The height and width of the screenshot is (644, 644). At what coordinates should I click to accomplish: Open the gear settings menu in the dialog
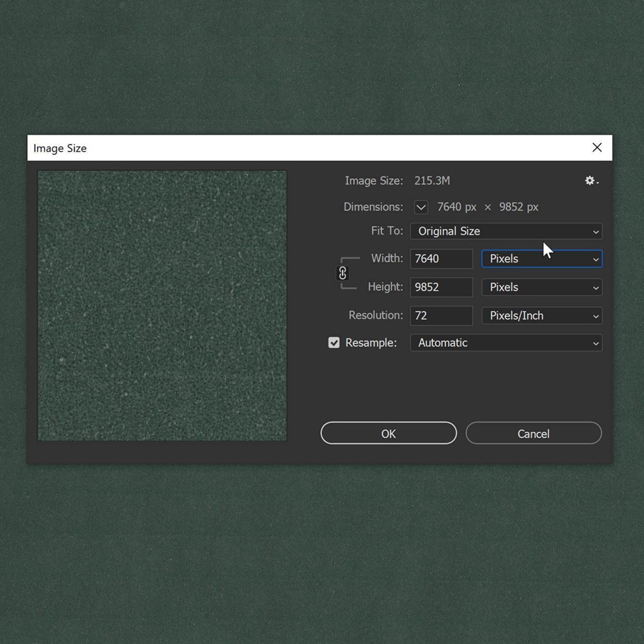[591, 181]
